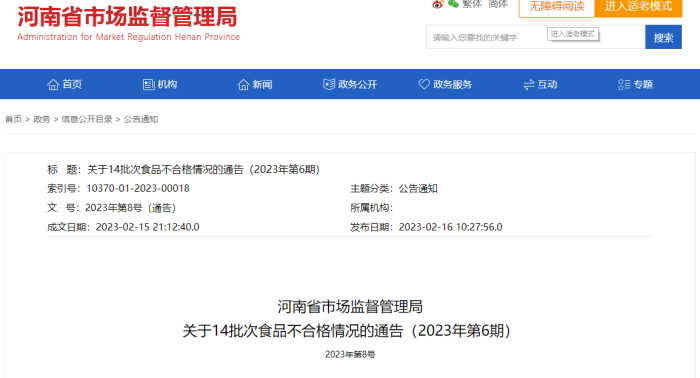Click the 首页 breadcrumb link
Screen dimensions: 700x378
[13, 119]
